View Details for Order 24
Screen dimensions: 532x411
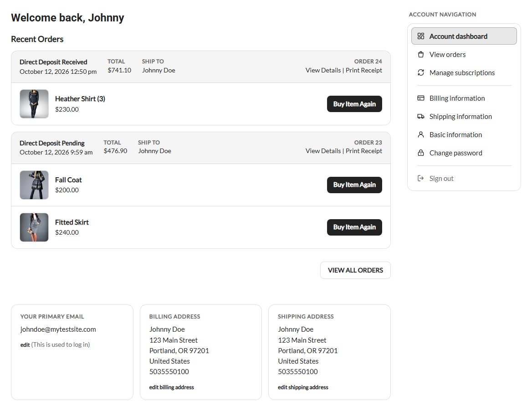tap(323, 70)
